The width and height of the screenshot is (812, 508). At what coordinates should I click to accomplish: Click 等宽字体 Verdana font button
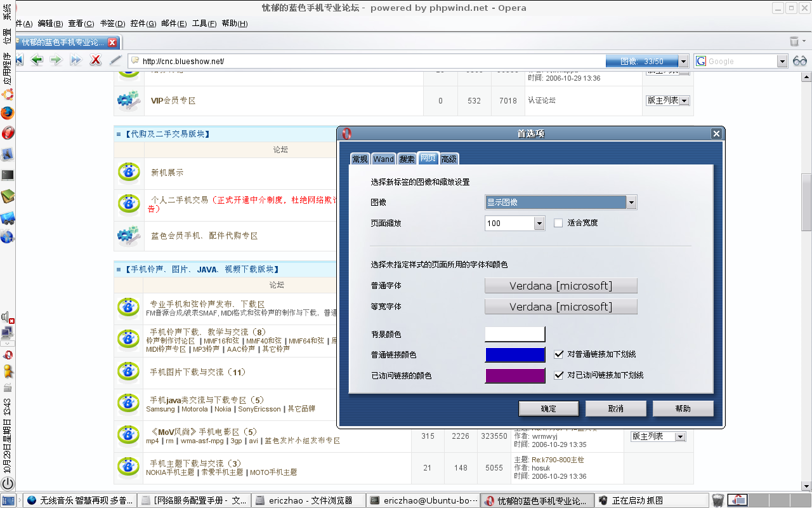click(x=561, y=307)
